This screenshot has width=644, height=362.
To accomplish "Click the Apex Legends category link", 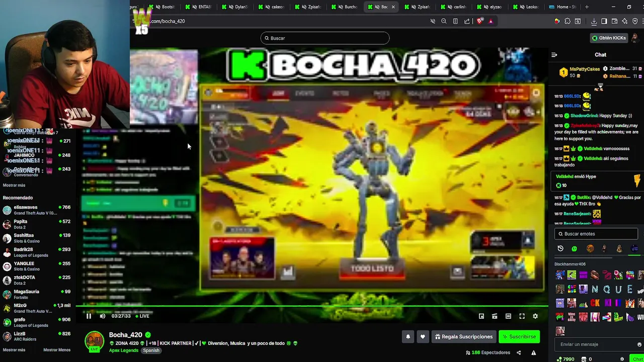I will [x=123, y=350].
